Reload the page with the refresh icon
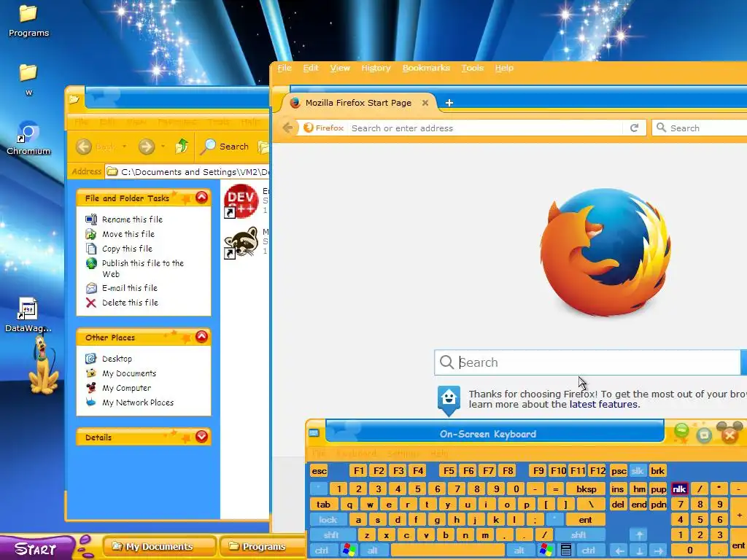The image size is (747, 560). tap(634, 128)
